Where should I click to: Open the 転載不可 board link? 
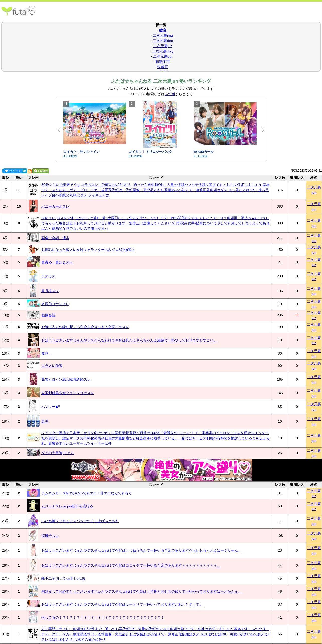point(163,62)
